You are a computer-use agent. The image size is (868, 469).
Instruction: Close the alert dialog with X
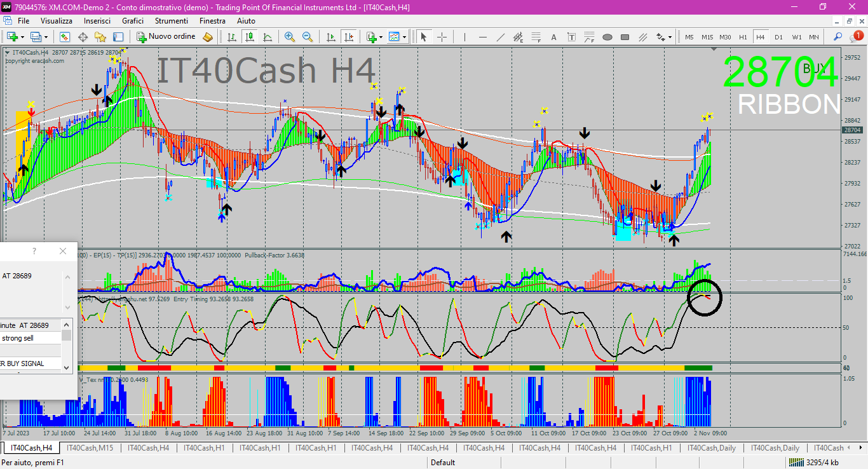click(62, 251)
